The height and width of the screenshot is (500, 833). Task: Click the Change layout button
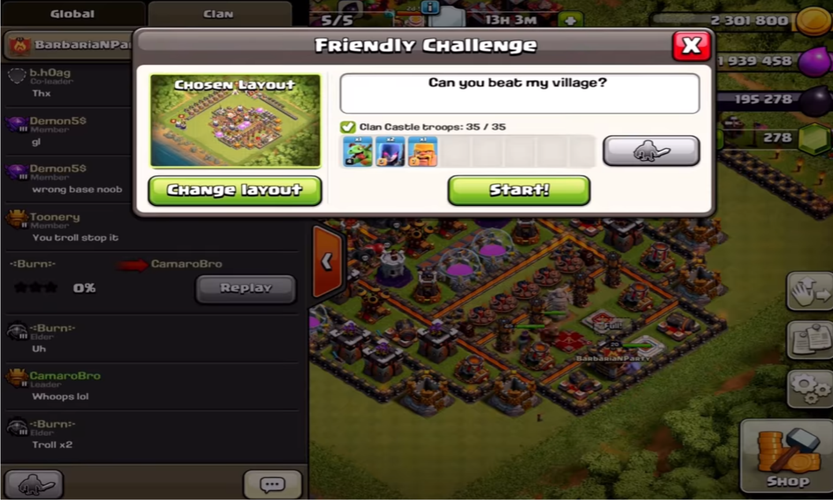click(235, 190)
